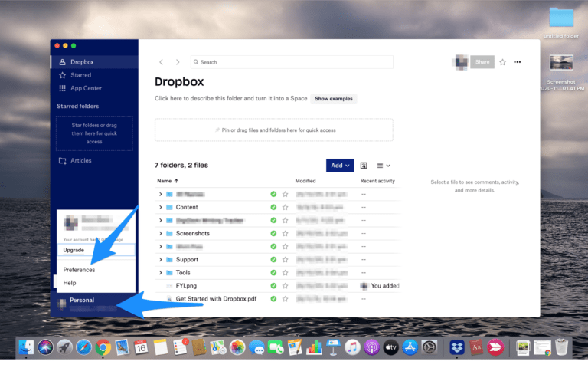Star the Tools folder
The image size is (588, 368).
tap(286, 273)
